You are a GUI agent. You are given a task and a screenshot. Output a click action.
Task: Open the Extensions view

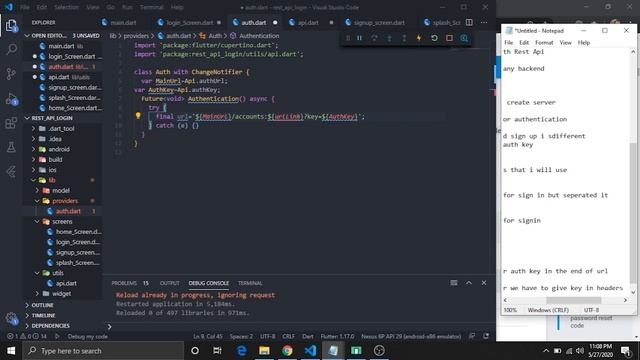(11, 123)
